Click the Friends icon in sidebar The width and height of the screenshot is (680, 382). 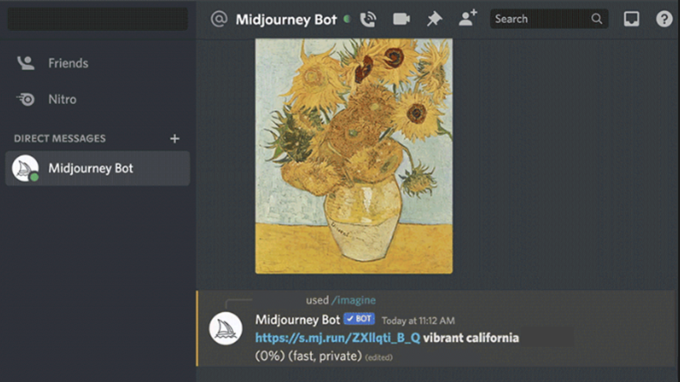pos(26,63)
